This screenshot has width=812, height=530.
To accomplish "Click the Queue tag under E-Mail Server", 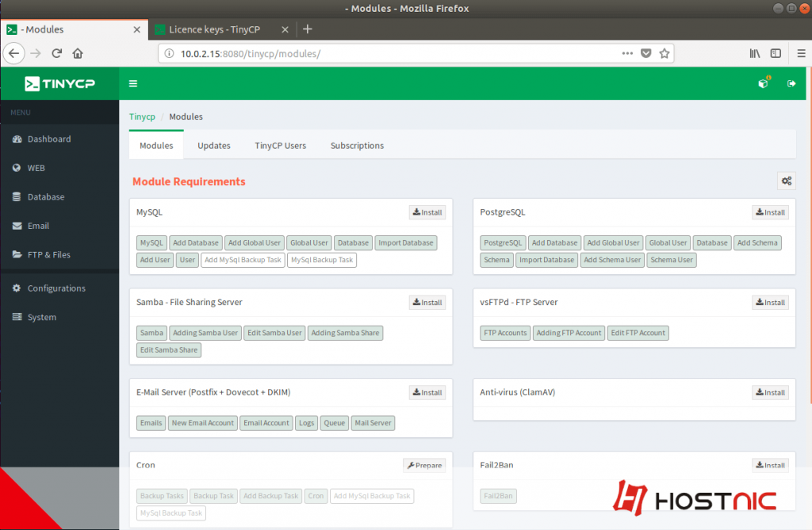I will (334, 423).
